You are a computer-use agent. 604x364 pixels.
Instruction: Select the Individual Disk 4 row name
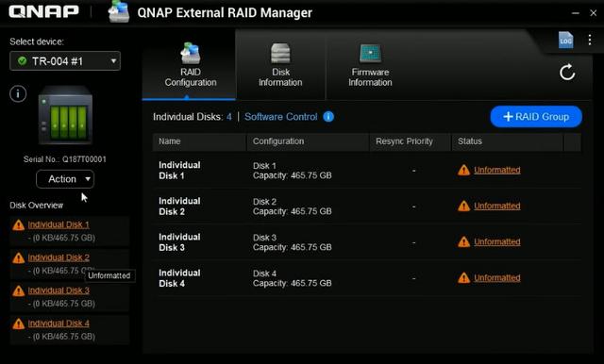(179, 278)
